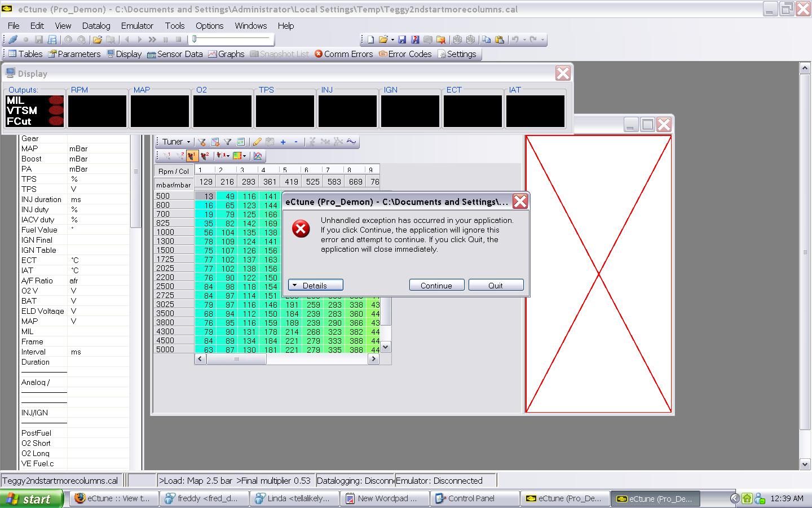Click Continue in the exception dialog

tap(436, 286)
